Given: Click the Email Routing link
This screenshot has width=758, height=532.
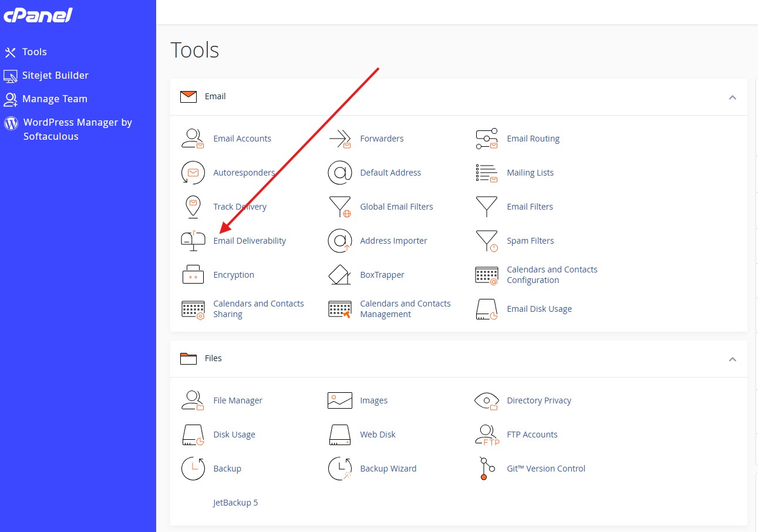Looking at the screenshot, I should click(533, 139).
